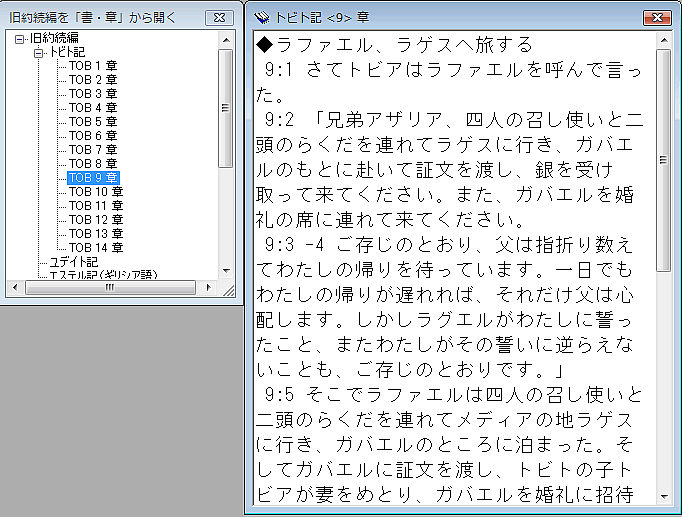This screenshot has width=682, height=517.
Task: Open TOB 6 章 in the tree
Action: coord(93,136)
